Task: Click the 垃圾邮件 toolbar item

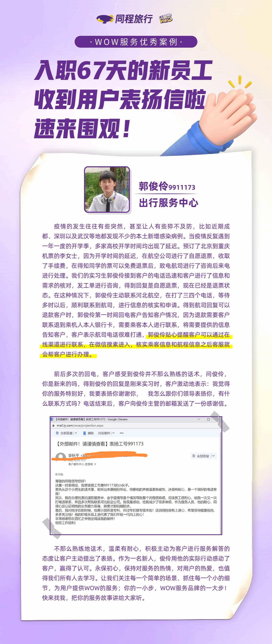Action: click(x=104, y=433)
